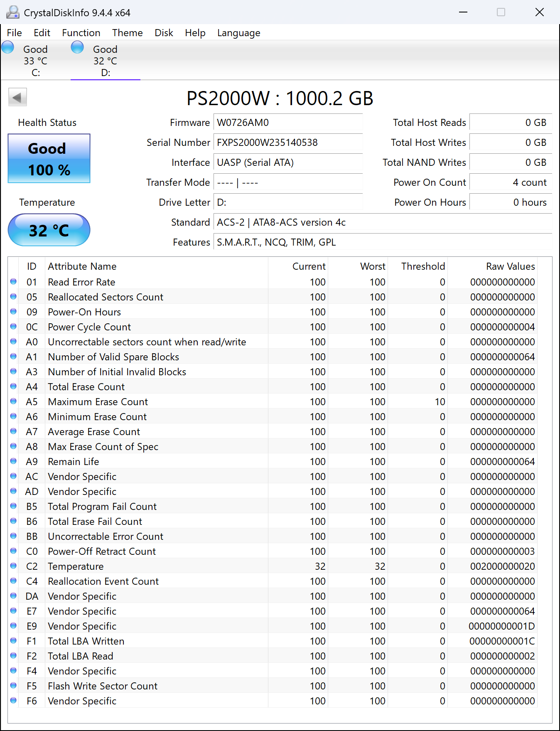The image size is (560, 731).
Task: Click status dot for Power Cycle Count
Action: pyautogui.click(x=13, y=327)
